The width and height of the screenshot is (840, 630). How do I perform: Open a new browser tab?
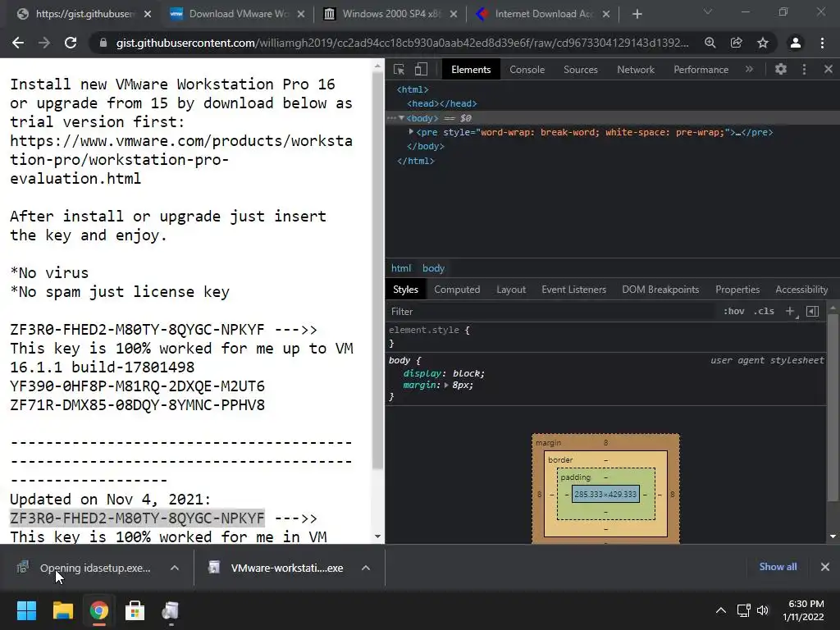637,14
